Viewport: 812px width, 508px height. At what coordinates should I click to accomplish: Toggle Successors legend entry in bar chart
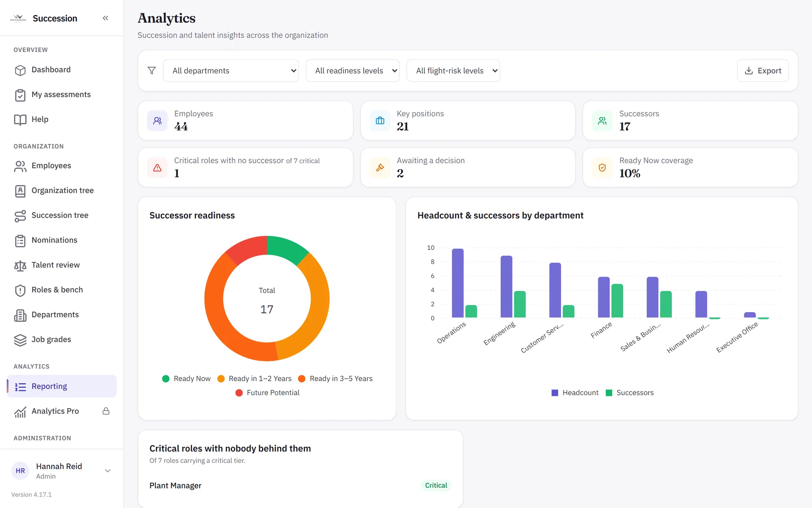(x=630, y=393)
